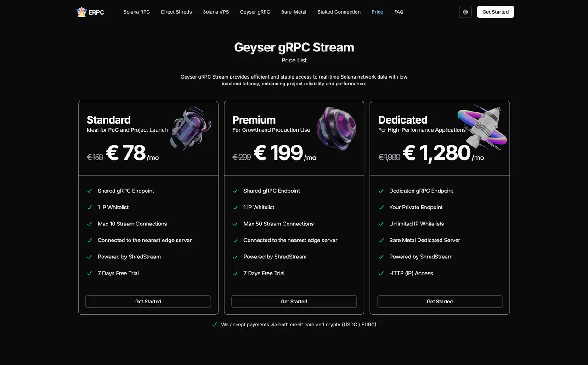The image size is (588, 365).
Task: Open the Geyser gRPC page
Action: point(255,12)
